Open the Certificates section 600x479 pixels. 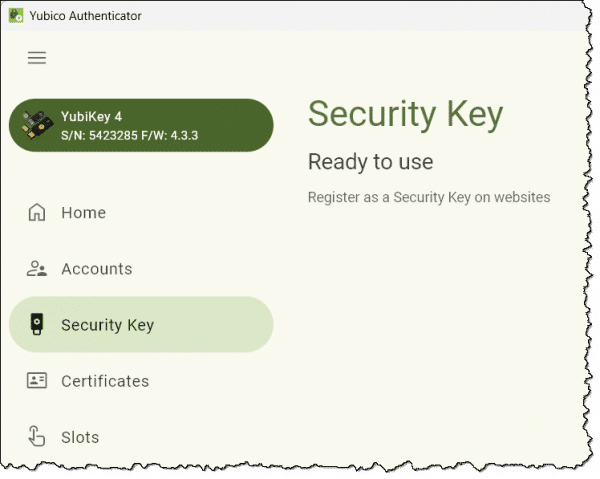click(x=141, y=381)
